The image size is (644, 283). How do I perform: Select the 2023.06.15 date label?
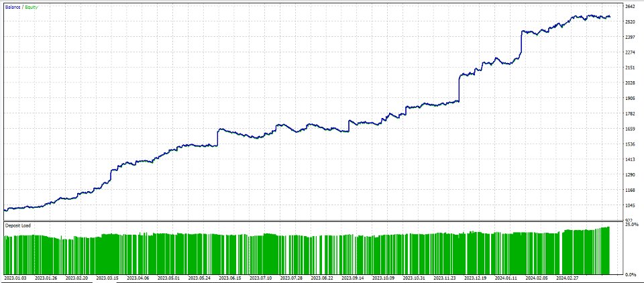click(x=231, y=278)
